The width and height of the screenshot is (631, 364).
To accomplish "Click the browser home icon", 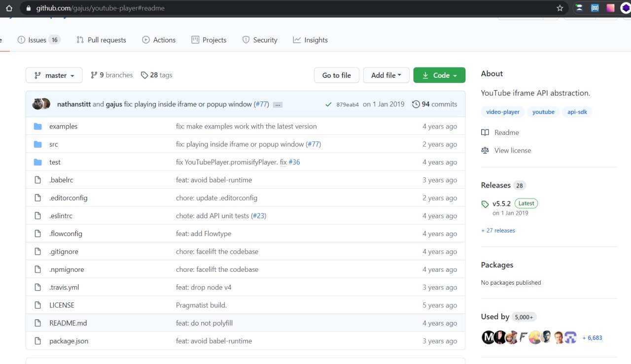I will click(x=9, y=8).
